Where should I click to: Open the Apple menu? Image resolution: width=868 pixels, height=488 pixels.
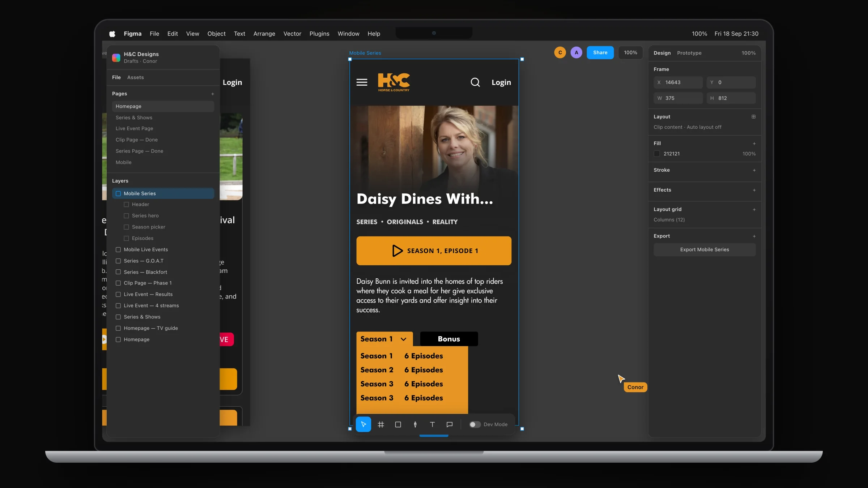click(112, 34)
